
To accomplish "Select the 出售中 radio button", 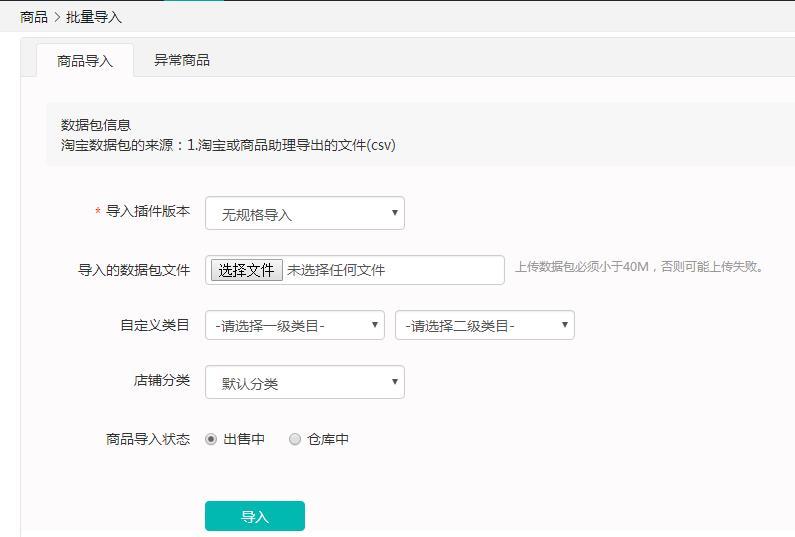I will click(211, 439).
